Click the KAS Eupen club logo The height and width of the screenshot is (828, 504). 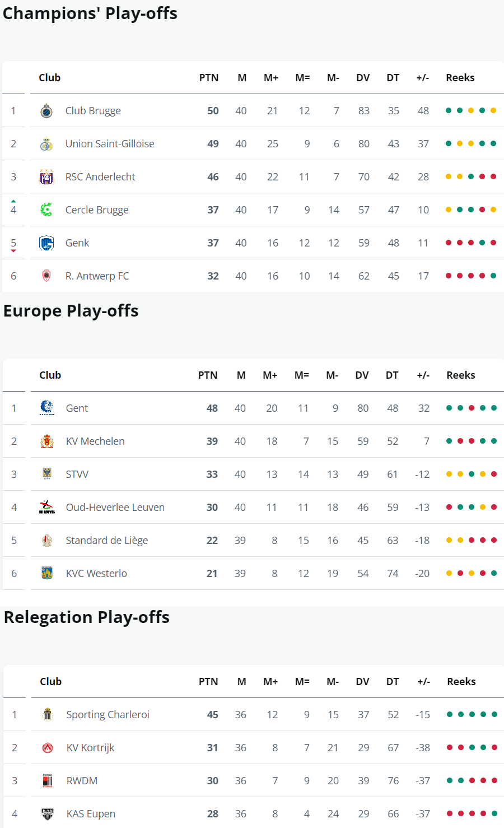[48, 814]
